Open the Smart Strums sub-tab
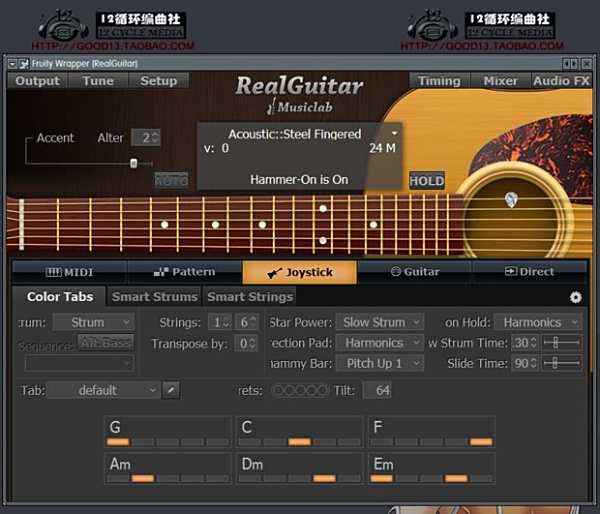The width and height of the screenshot is (600, 514). (155, 297)
